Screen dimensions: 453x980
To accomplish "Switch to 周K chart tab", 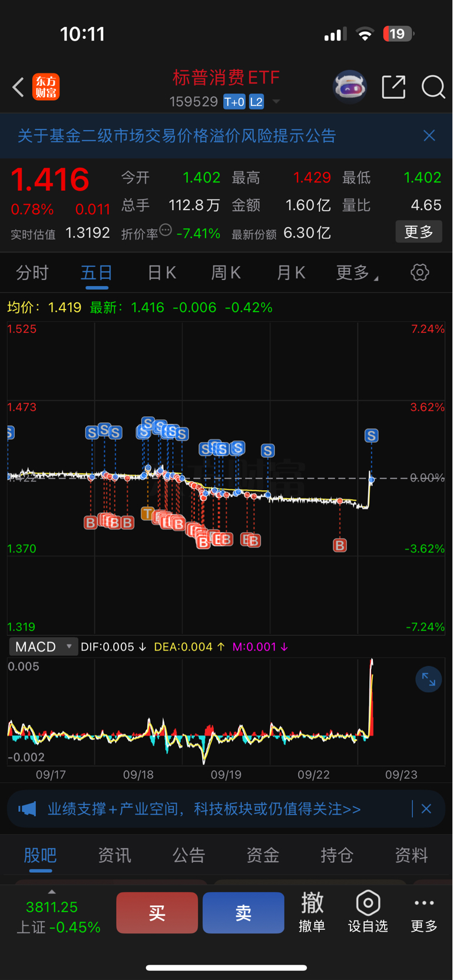I will point(226,273).
